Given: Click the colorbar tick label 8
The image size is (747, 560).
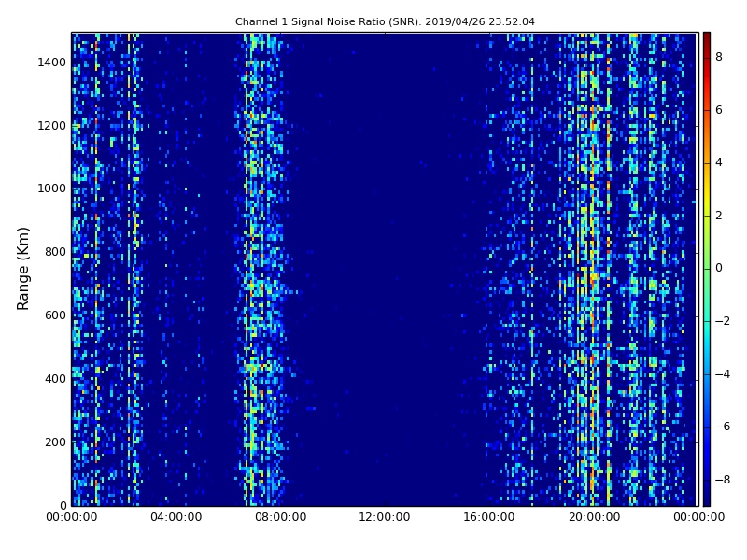Looking at the screenshot, I should click(x=719, y=57).
